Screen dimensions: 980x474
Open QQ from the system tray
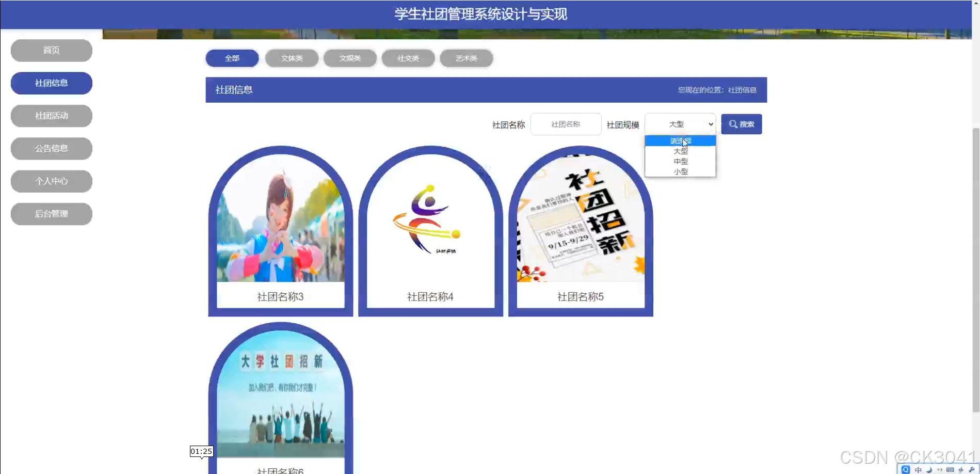click(x=906, y=469)
